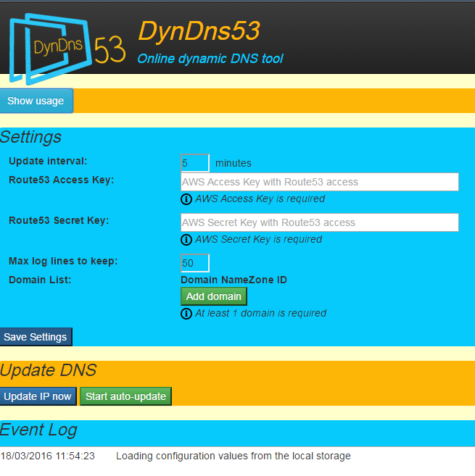475x476 pixels.
Task: Click the DynDns53 title heading
Action: 199,31
